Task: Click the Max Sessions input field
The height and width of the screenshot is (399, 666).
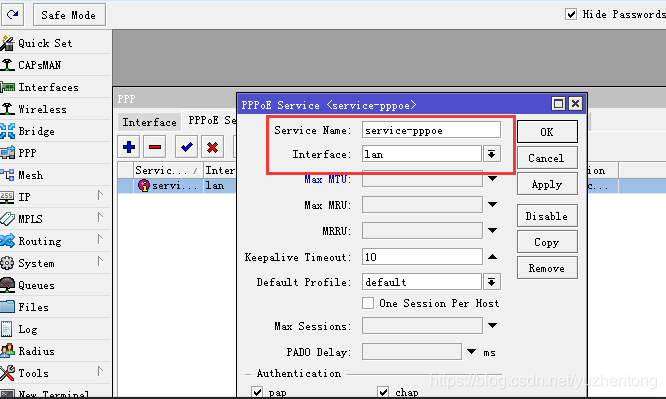Action: coord(422,326)
